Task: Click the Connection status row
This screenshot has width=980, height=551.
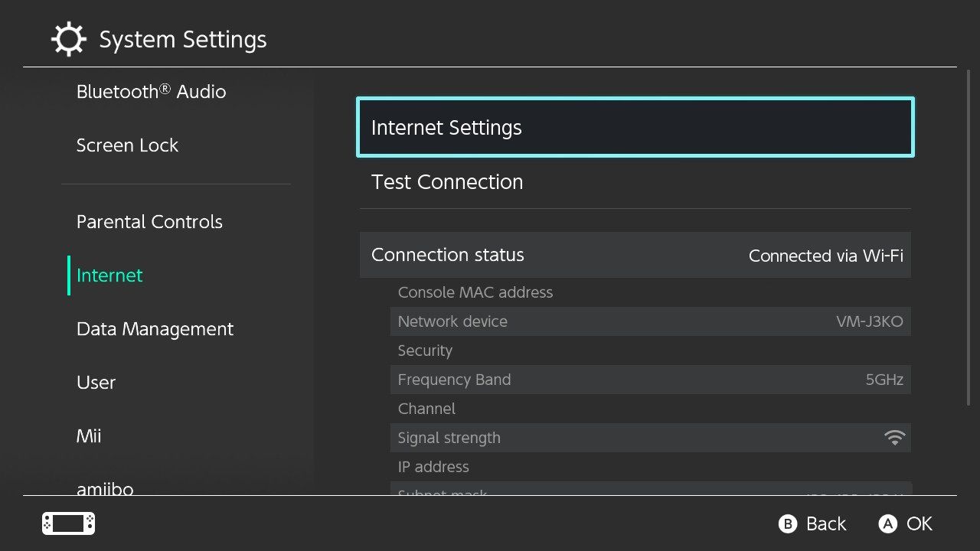Action: click(x=635, y=255)
